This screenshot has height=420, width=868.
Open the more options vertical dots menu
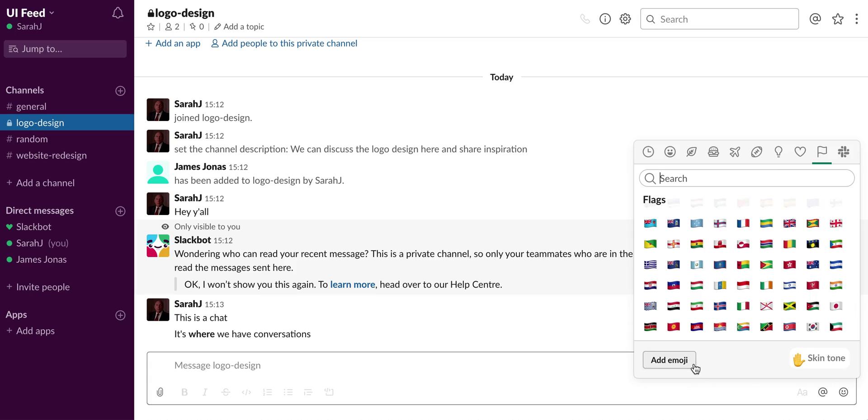click(857, 19)
